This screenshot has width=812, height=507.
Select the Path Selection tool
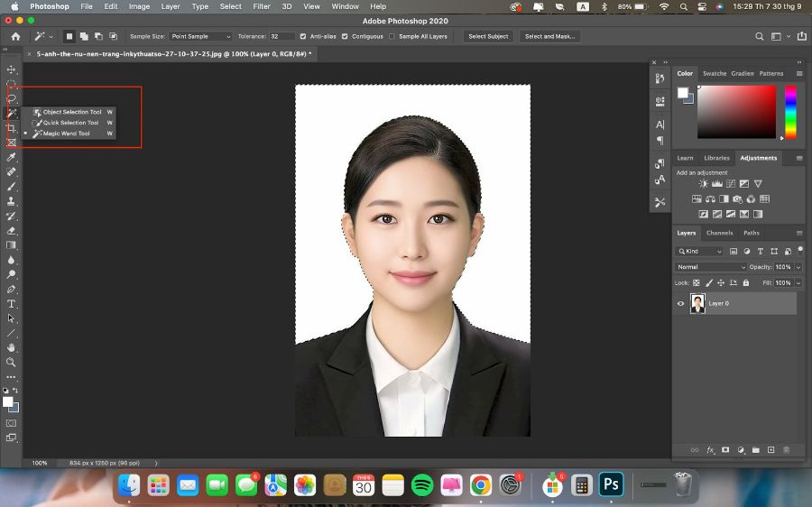point(11,318)
